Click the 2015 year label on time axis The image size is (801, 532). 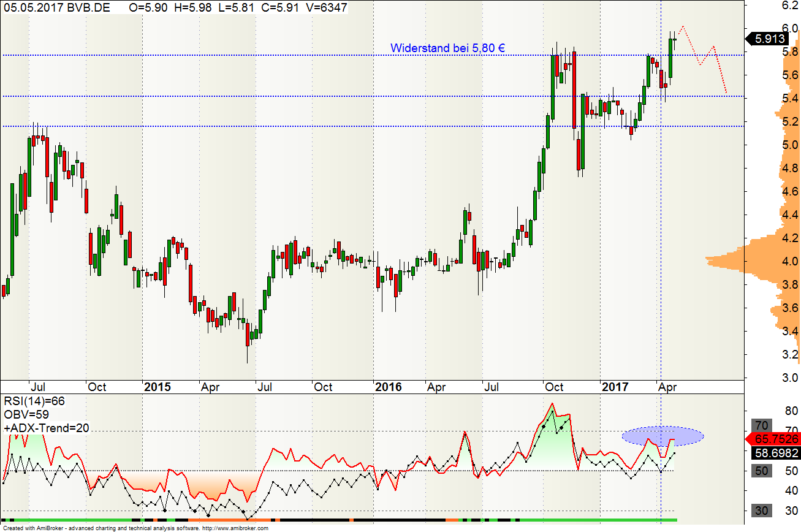158,387
